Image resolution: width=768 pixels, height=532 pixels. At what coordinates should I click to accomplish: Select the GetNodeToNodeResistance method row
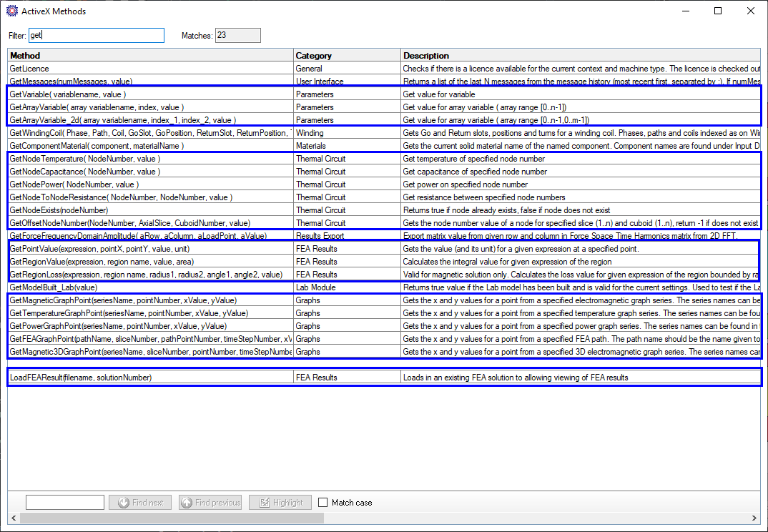click(384, 197)
